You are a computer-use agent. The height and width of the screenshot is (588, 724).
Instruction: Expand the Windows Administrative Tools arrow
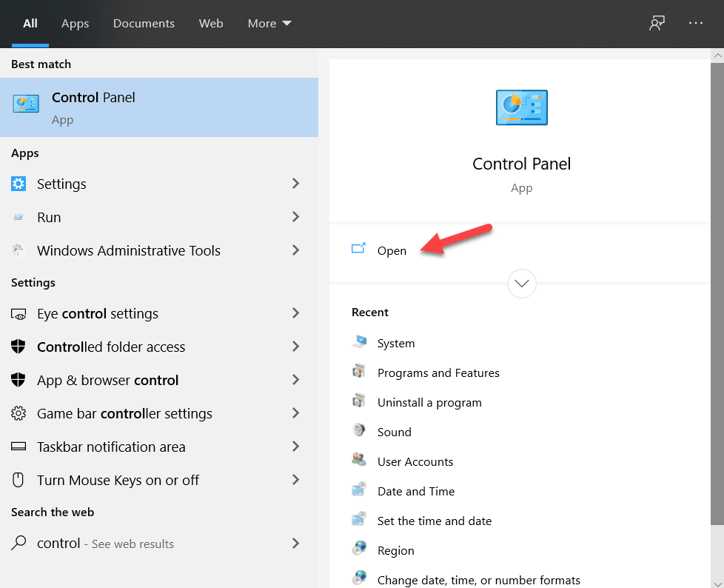296,250
